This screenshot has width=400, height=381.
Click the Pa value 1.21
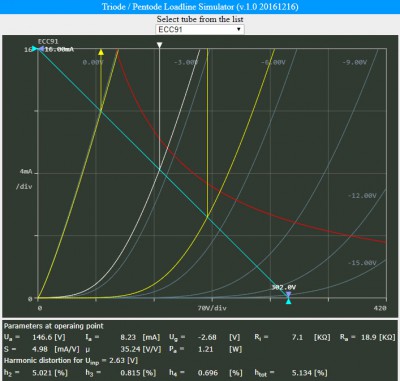coord(205,349)
